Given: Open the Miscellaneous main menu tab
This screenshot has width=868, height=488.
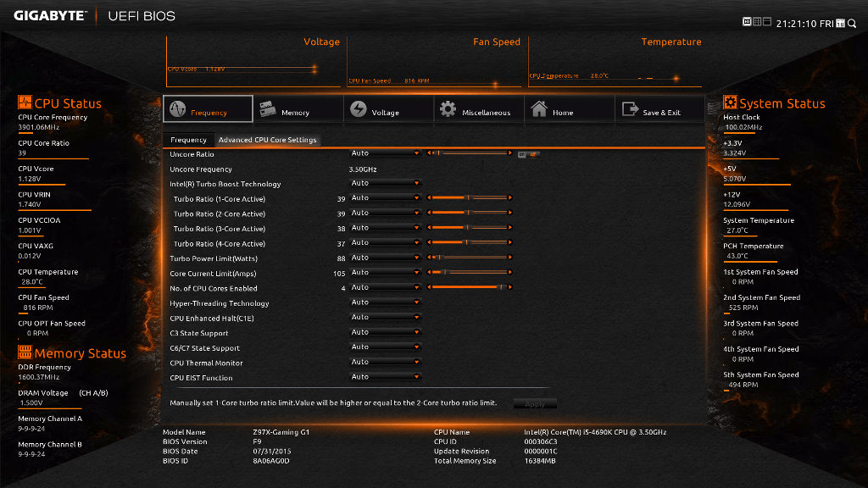Looking at the screenshot, I should pos(479,109).
